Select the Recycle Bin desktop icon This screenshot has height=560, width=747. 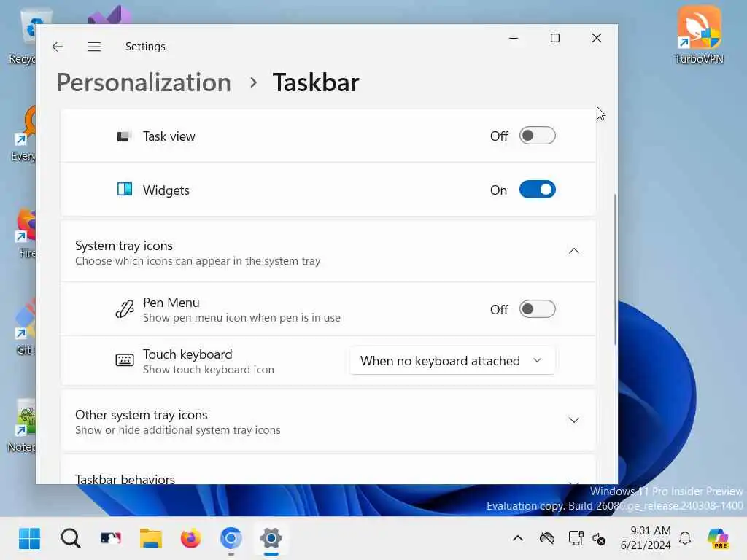click(23, 37)
